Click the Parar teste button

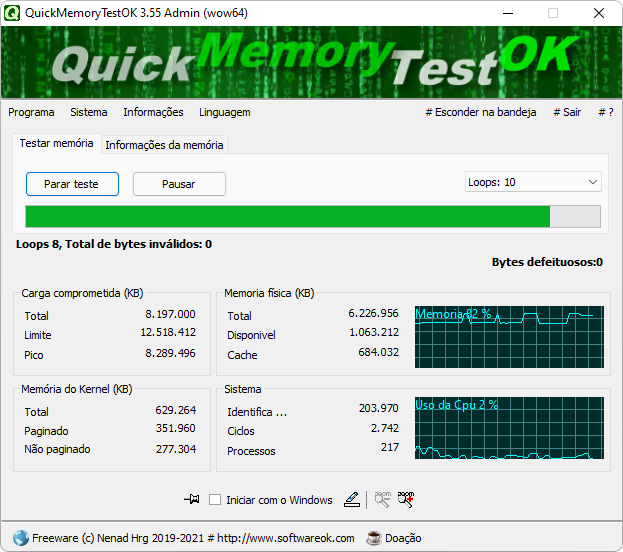pyautogui.click(x=72, y=184)
